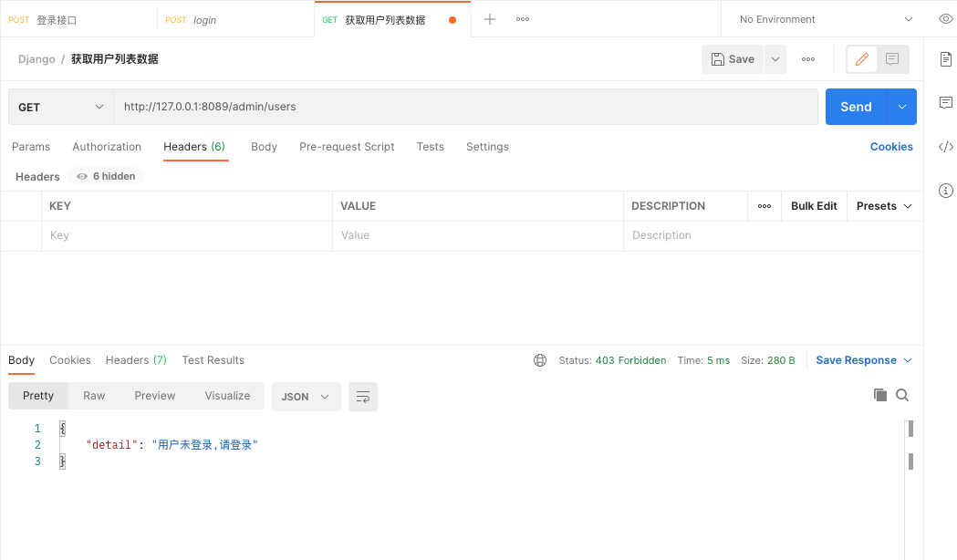The width and height of the screenshot is (957, 560).
Task: Select the response Body tab
Action: tap(21, 360)
